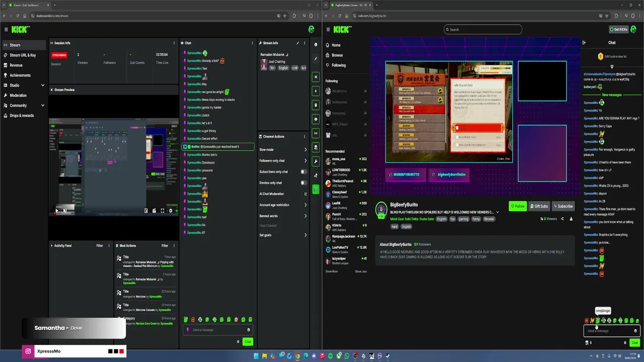Open Moderation in the dashboard sidebar
This screenshot has width=644, height=362.
pos(24,96)
